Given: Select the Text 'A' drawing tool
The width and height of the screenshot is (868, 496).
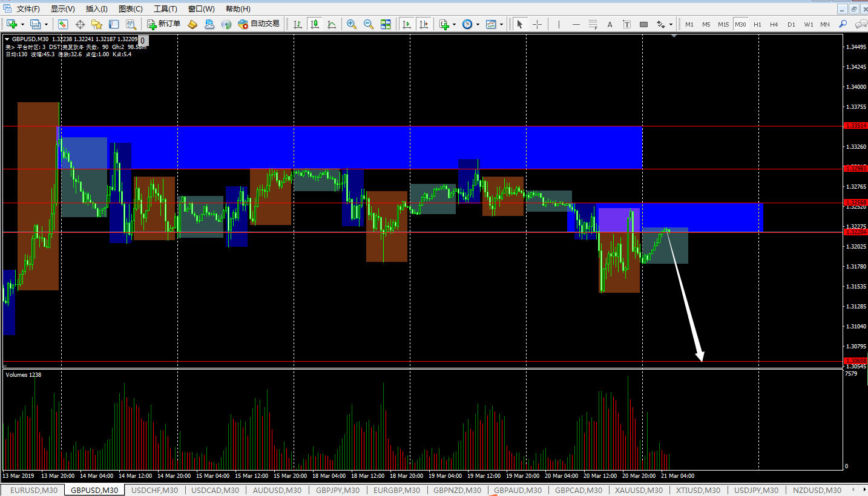Looking at the screenshot, I should (x=610, y=24).
